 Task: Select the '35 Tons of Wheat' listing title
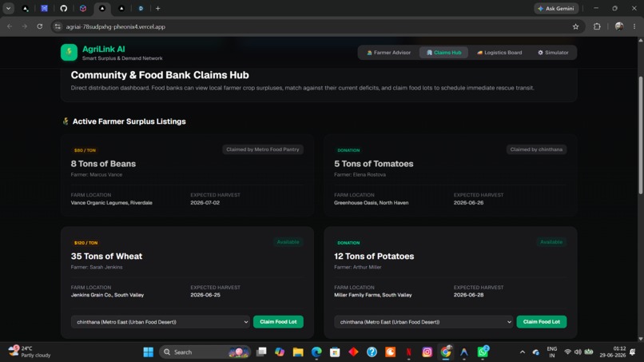click(x=106, y=256)
